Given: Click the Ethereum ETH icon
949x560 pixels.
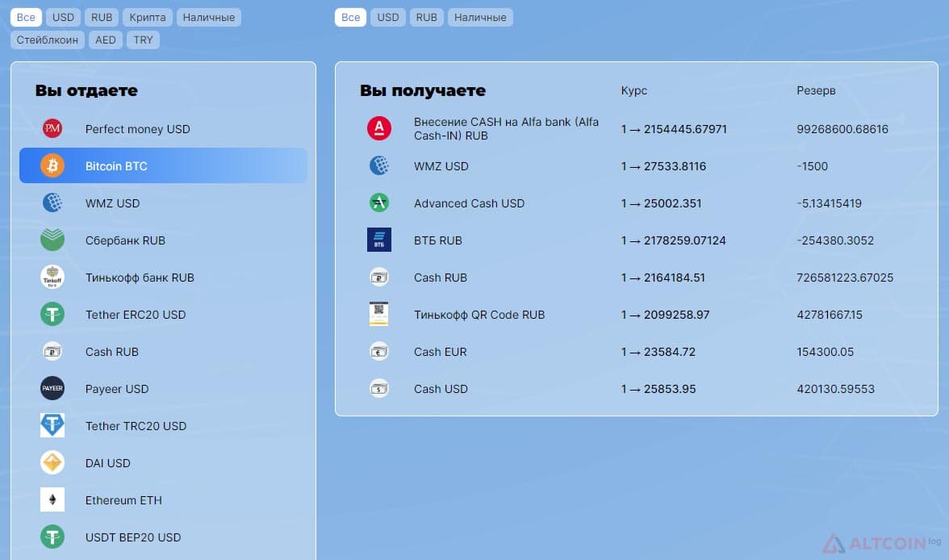Looking at the screenshot, I should coord(52,499).
